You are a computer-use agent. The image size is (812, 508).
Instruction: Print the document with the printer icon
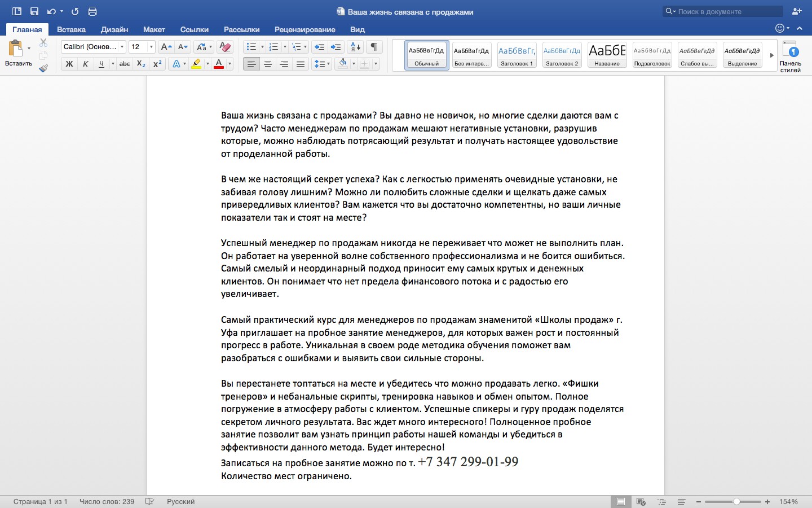point(92,11)
